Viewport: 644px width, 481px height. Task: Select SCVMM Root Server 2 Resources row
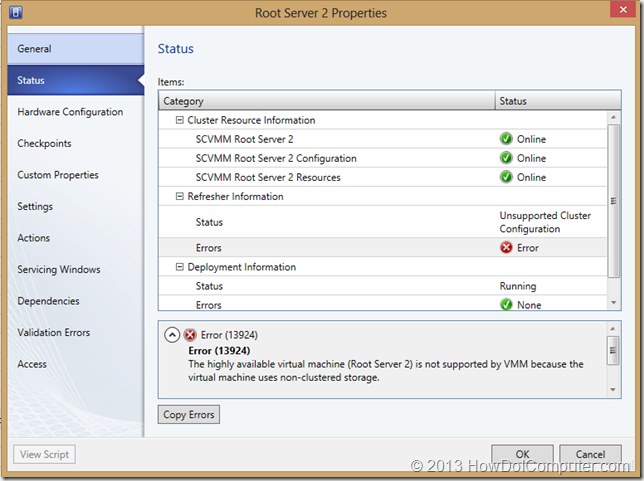[383, 177]
